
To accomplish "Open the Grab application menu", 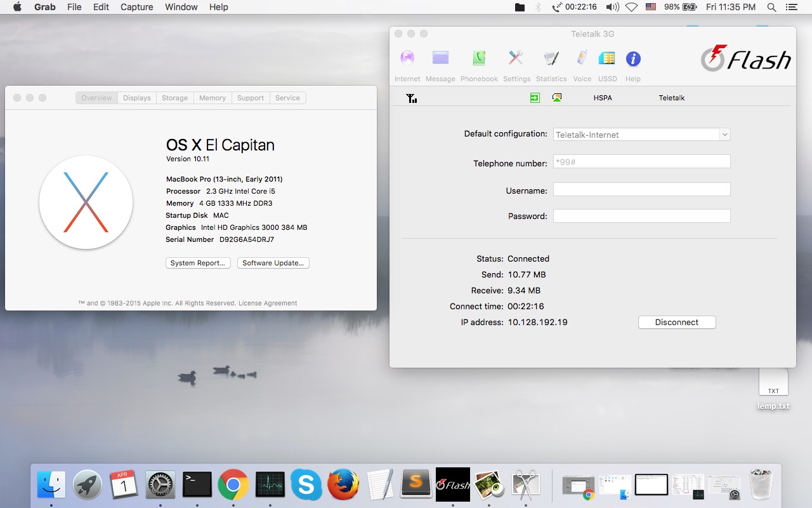I will tap(44, 7).
